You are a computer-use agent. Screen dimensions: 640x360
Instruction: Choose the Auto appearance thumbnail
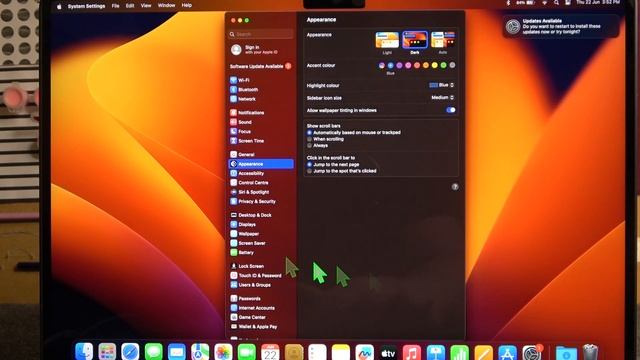pos(443,40)
